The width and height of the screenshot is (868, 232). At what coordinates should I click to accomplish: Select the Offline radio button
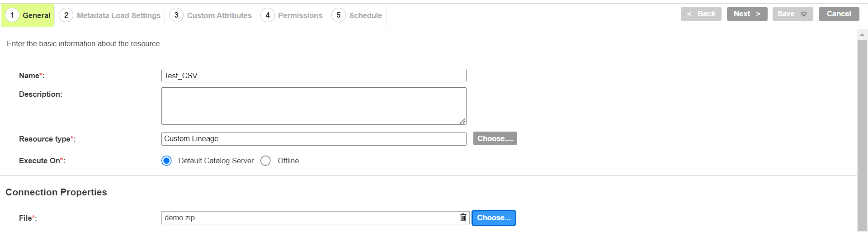265,161
